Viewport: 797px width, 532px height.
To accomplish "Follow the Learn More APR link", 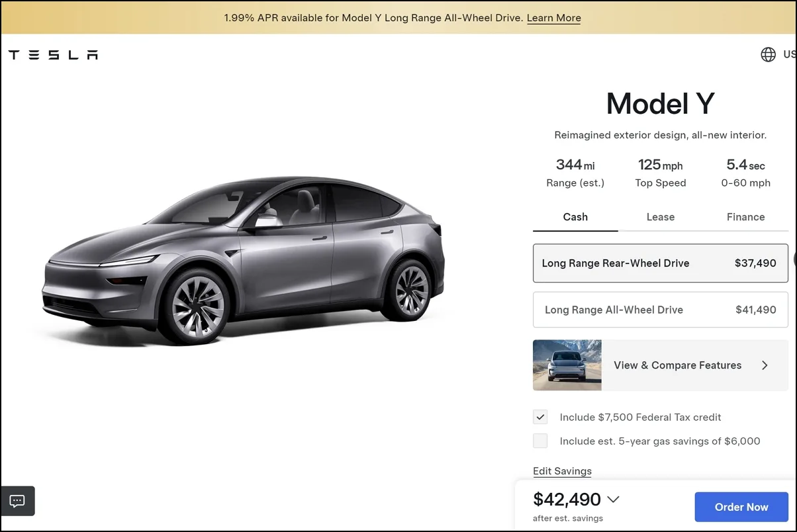I will (553, 18).
